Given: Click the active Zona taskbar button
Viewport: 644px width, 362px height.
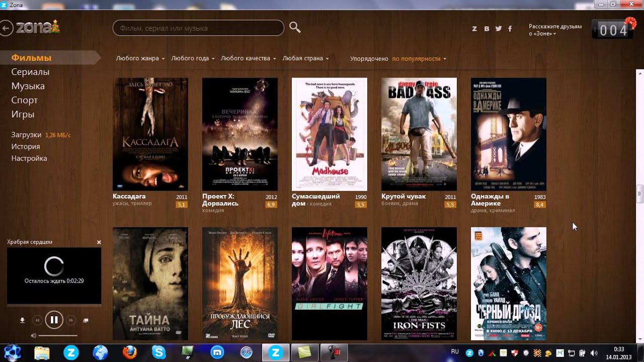Looking at the screenshot, I should (276, 352).
